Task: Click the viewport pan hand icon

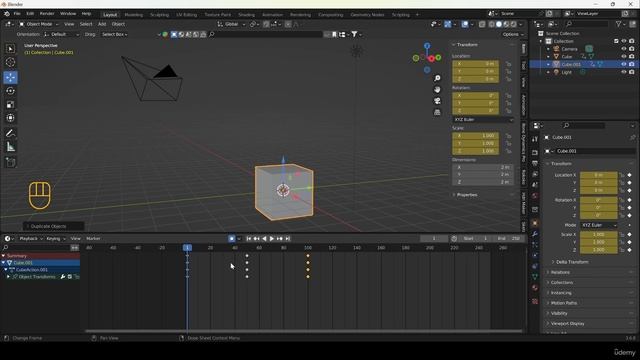Action: [x=437, y=89]
